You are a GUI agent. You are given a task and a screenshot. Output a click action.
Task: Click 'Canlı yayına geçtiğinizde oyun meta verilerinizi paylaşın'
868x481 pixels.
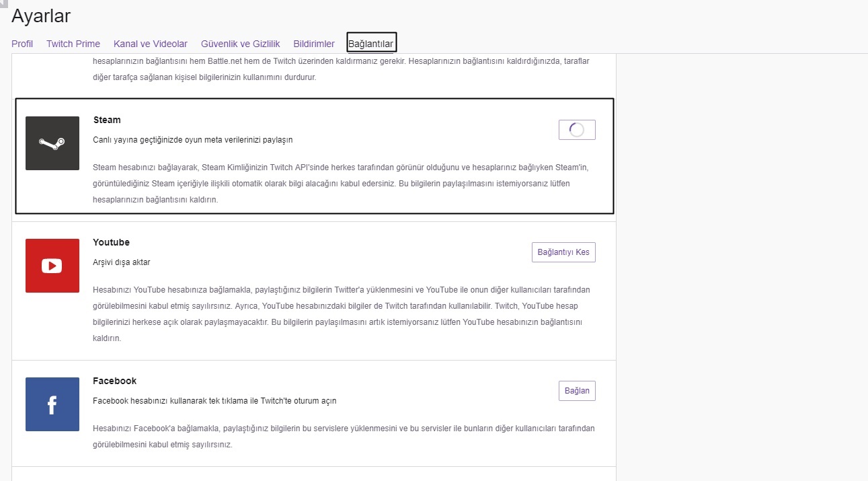point(193,140)
